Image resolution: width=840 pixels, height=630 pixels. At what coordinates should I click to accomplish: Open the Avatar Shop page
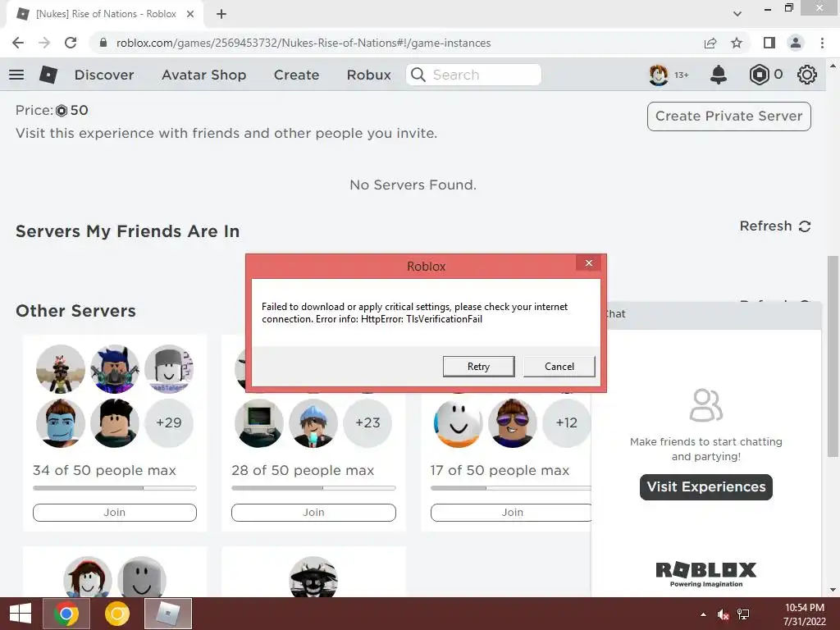(x=203, y=75)
